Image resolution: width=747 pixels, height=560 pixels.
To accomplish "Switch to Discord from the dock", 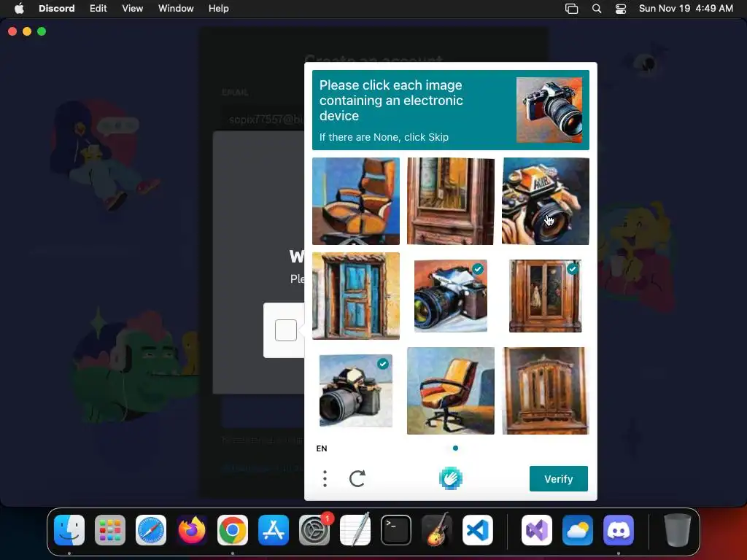I will tap(619, 530).
